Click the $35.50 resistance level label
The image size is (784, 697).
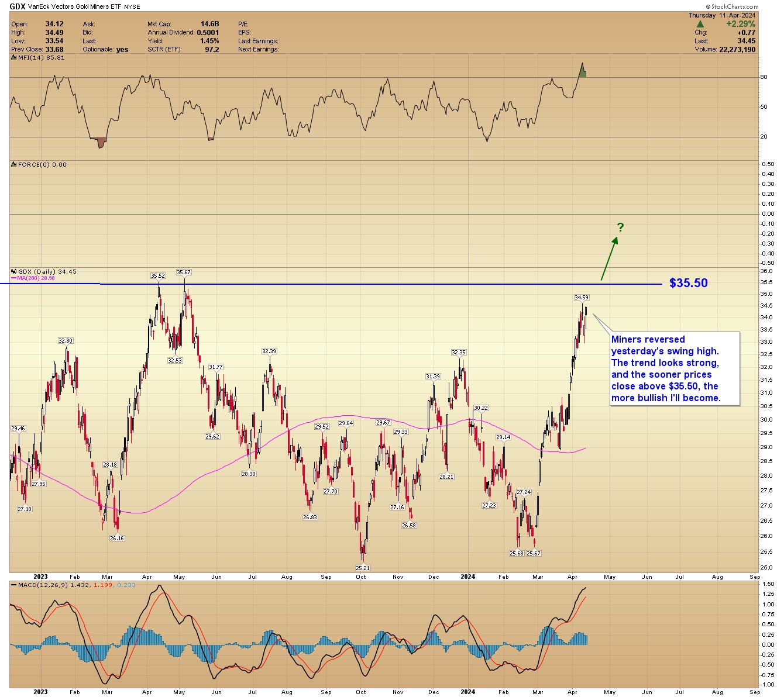coord(689,283)
